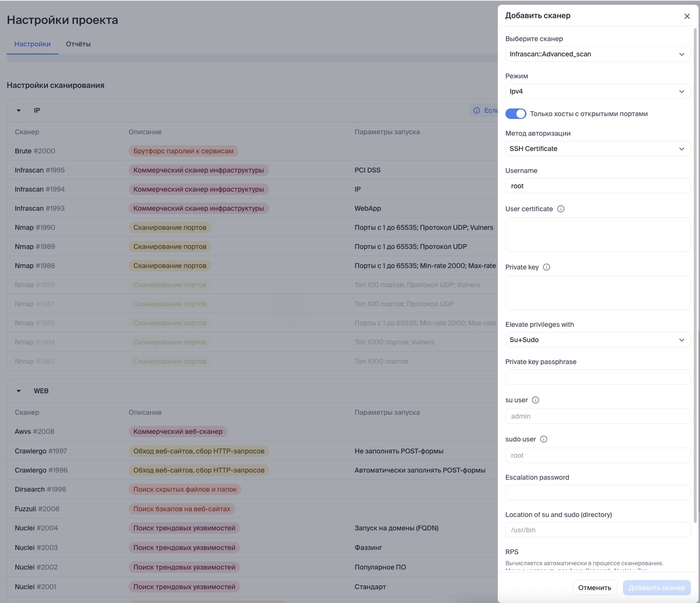The image size is (700, 603).
Task: Open 'Elevate privileges with' Su+Sudo dropdown
Action: point(598,340)
